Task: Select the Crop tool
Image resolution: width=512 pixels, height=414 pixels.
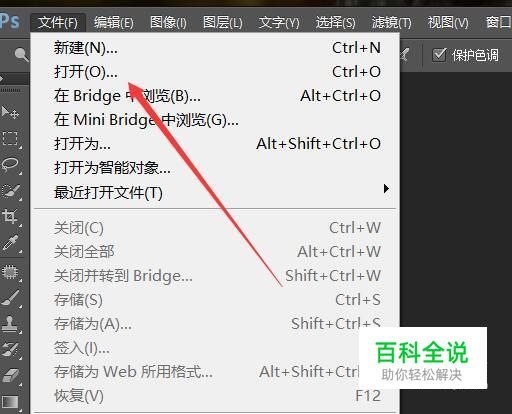Action: click(10, 217)
